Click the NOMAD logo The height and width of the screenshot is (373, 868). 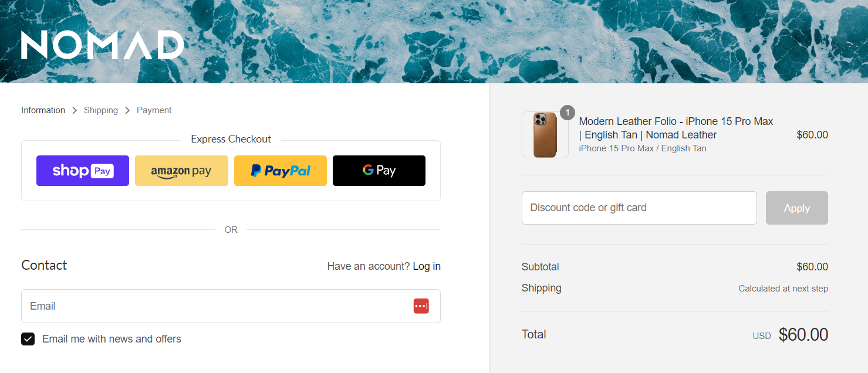[x=102, y=45]
